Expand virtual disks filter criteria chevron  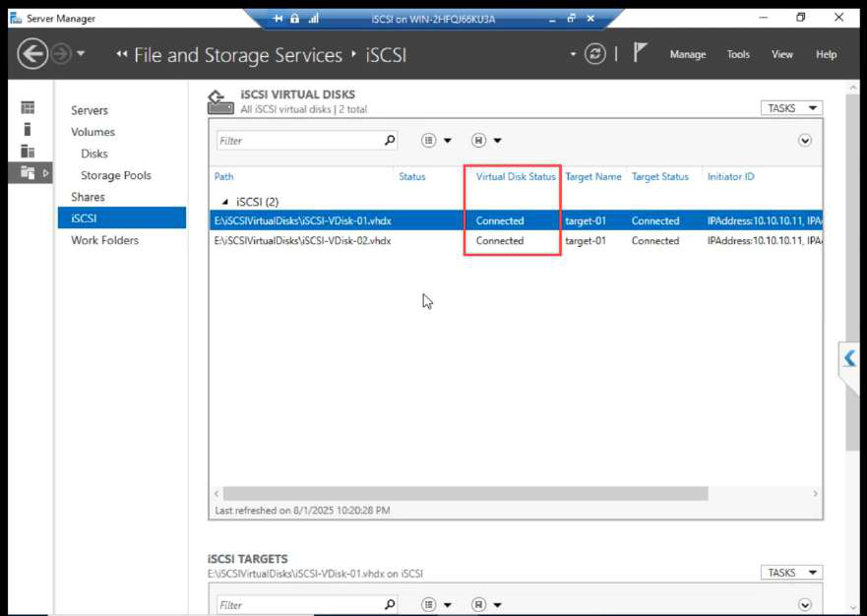tap(805, 141)
